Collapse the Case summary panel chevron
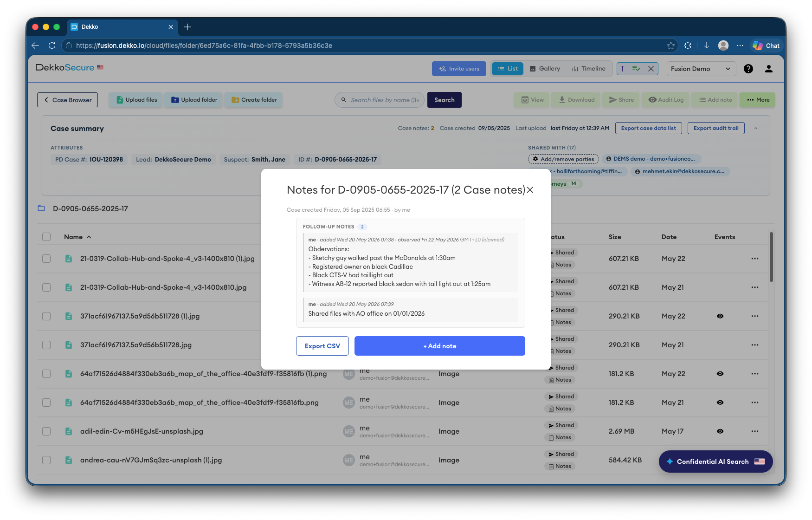The image size is (812, 520). coord(756,128)
